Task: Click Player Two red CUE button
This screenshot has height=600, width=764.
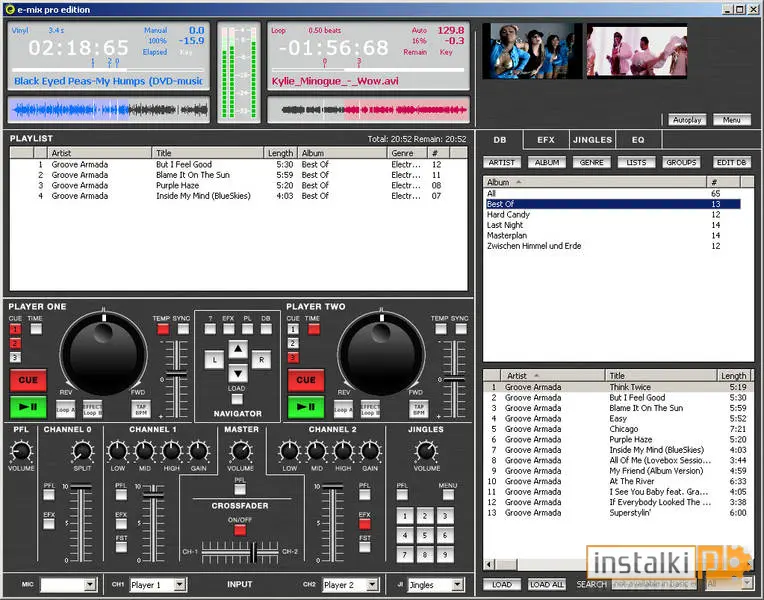Action: 306,380
